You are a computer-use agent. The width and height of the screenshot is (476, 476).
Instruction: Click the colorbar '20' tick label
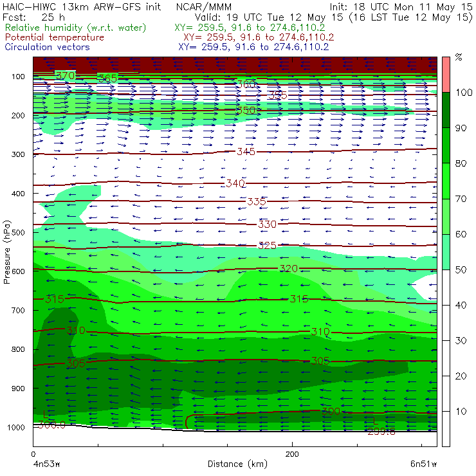tap(461, 376)
